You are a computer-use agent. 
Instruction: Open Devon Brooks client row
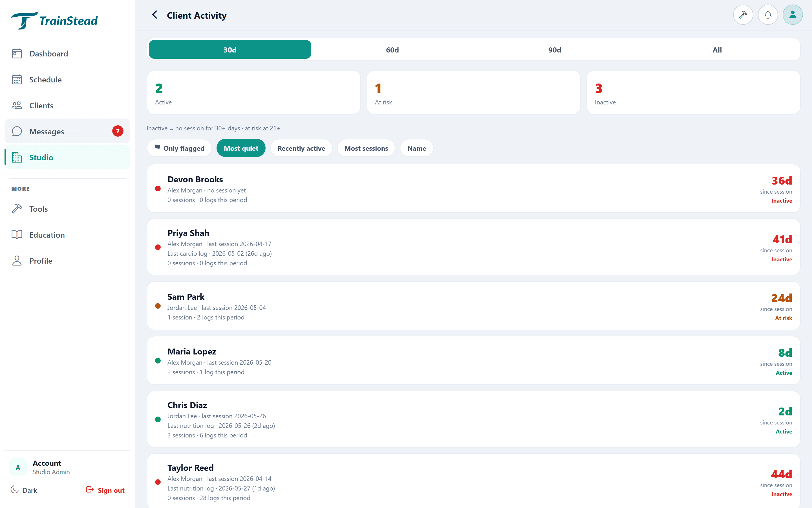tap(473, 188)
